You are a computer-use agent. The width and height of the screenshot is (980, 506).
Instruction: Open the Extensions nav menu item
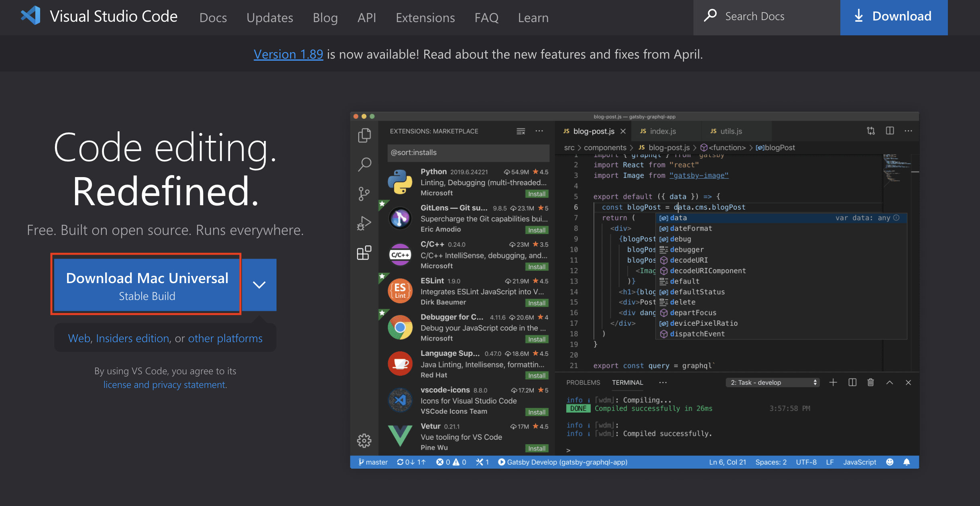click(425, 18)
